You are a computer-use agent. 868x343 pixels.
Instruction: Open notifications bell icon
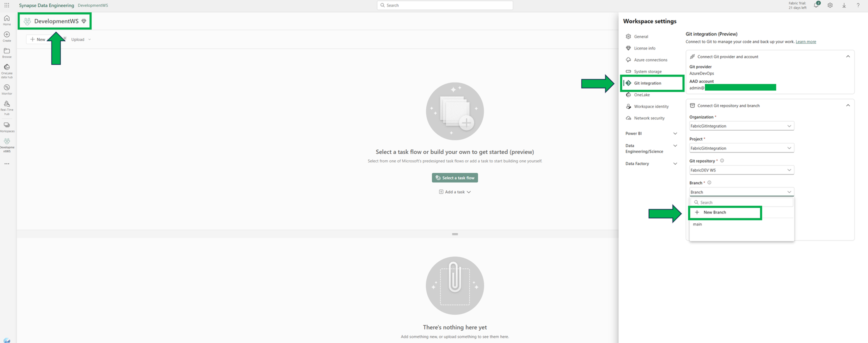coord(816,5)
